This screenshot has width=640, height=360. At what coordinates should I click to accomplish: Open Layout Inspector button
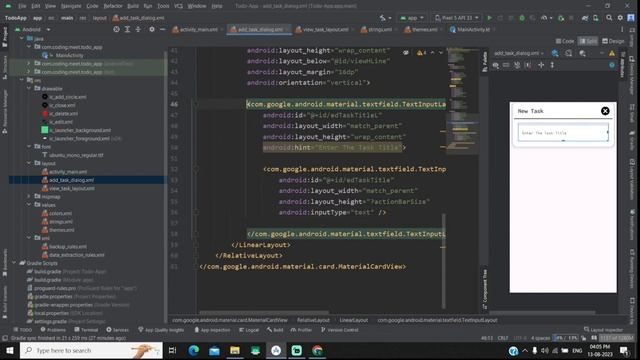[x=604, y=329]
